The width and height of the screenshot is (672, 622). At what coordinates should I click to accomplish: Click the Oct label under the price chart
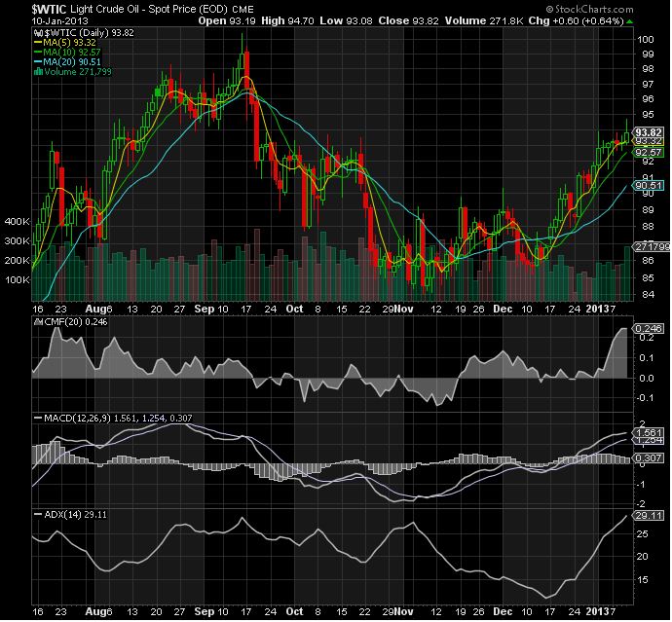point(294,309)
